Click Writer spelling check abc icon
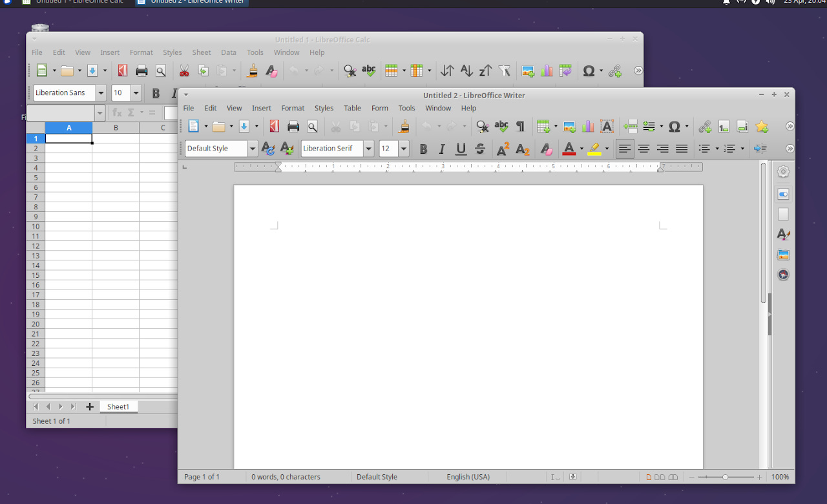 click(x=501, y=127)
